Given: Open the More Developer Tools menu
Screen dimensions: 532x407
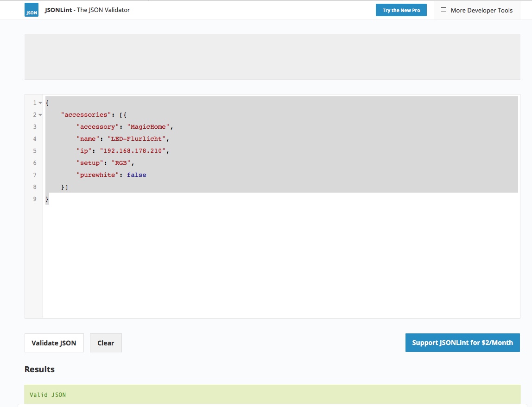Looking at the screenshot, I should pos(477,10).
